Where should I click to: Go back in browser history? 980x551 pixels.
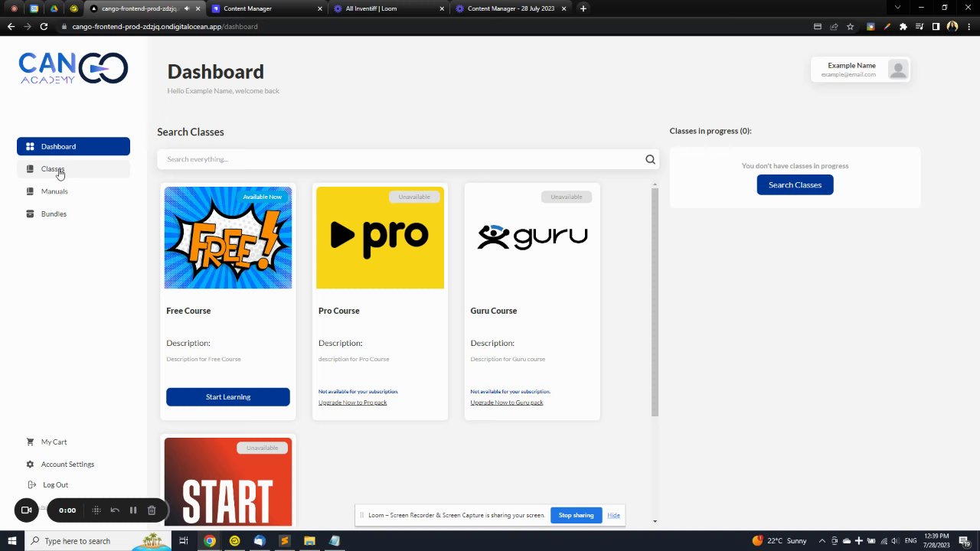tap(11, 26)
